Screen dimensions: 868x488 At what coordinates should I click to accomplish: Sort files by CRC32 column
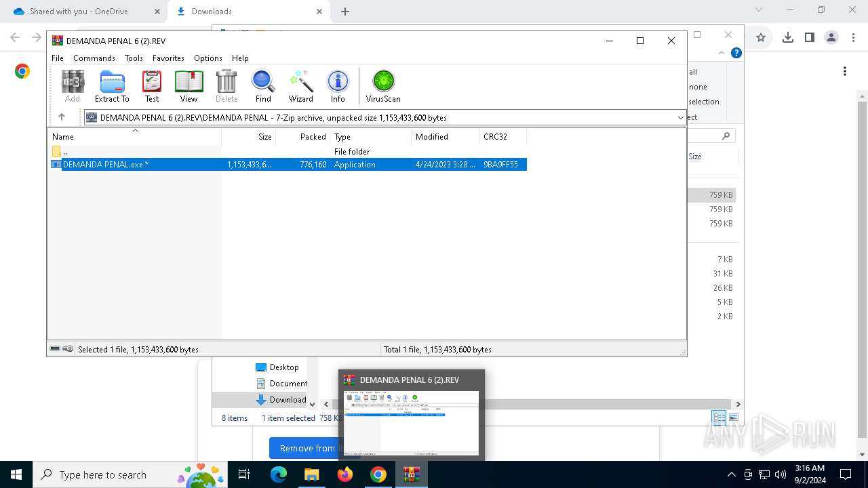(x=503, y=137)
